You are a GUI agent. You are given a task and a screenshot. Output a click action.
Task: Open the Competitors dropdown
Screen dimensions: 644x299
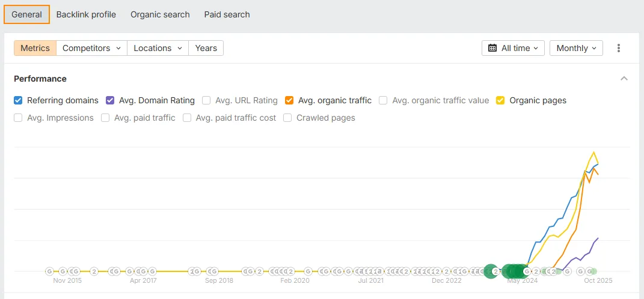(x=91, y=48)
